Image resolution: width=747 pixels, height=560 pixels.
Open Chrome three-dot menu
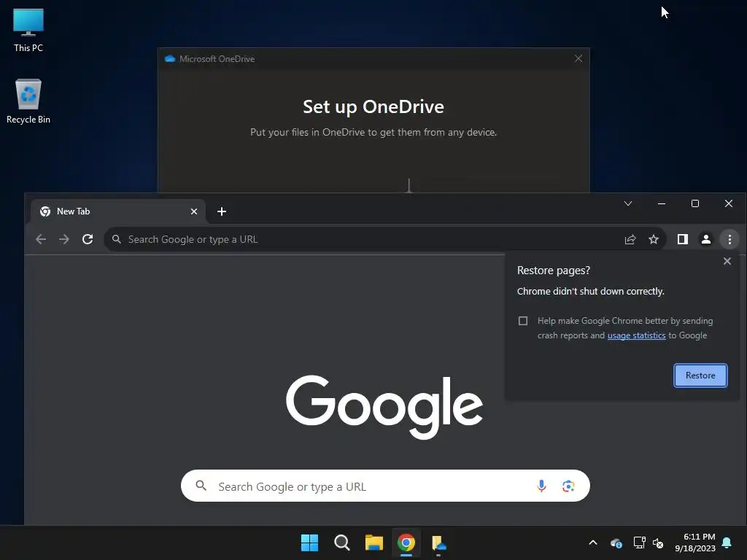[729, 239]
